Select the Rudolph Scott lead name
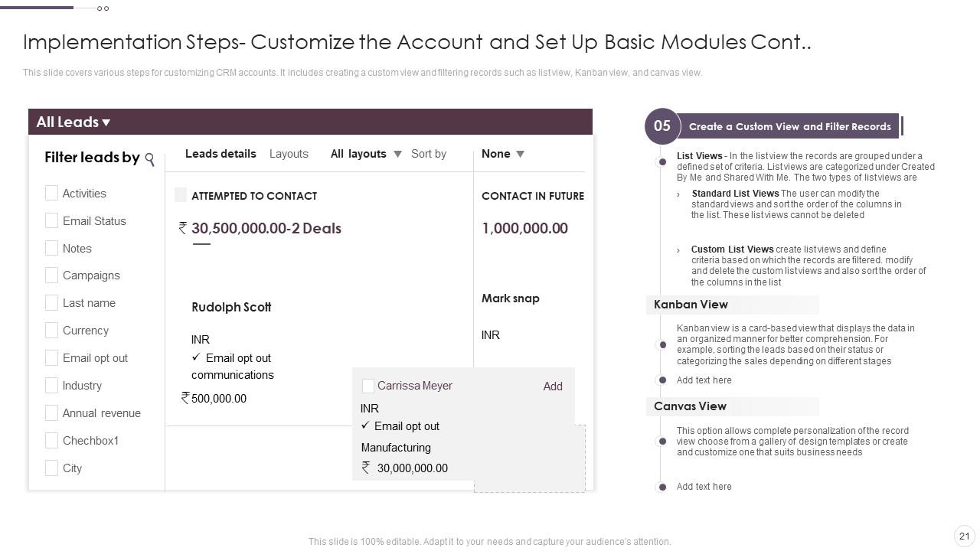The height and width of the screenshot is (551, 980). [231, 307]
